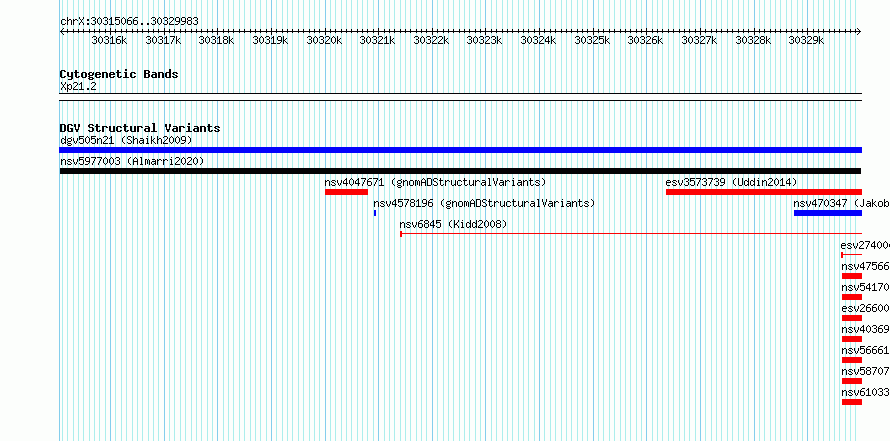Image resolution: width=890 pixels, height=441 pixels.
Task: Click the truncated esv27400 variant label
Action: point(865,245)
